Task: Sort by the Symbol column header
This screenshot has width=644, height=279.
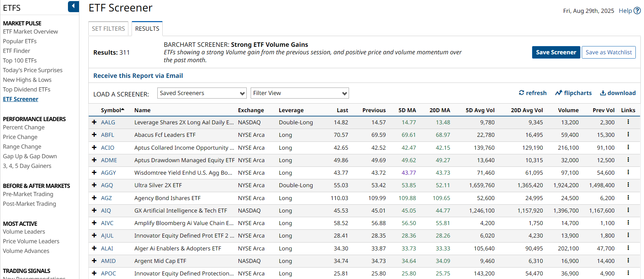Action: 112,110
